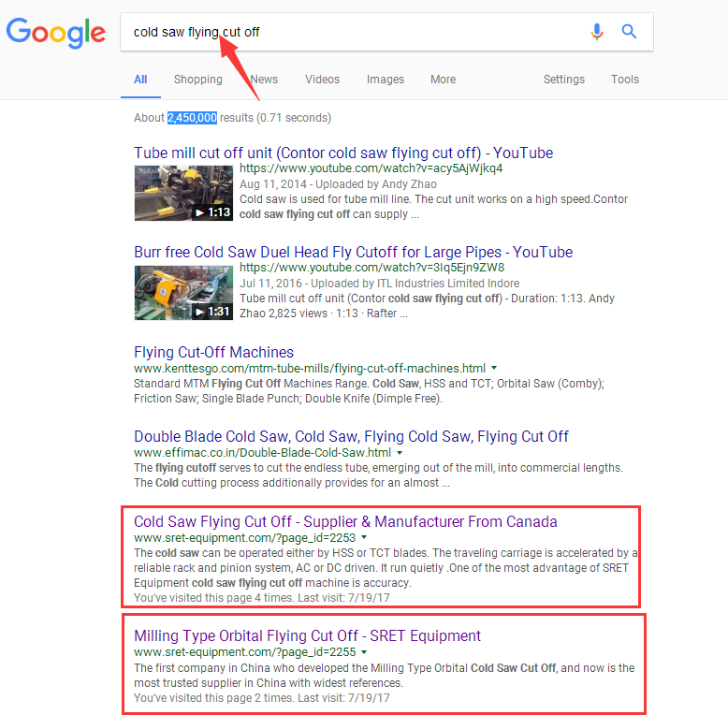Open 'Burr free Cold Saw Duel Head' result

click(354, 252)
